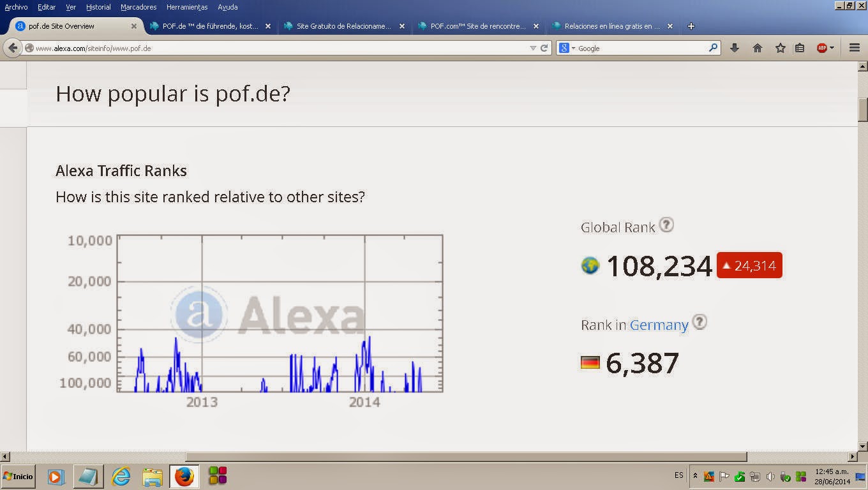
Task: Click the horizontal scrollbar right arrow
Action: coord(853,457)
